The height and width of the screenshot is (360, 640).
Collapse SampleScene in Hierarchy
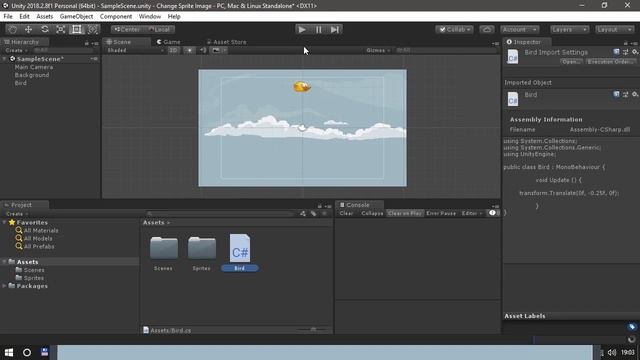click(x=4, y=59)
